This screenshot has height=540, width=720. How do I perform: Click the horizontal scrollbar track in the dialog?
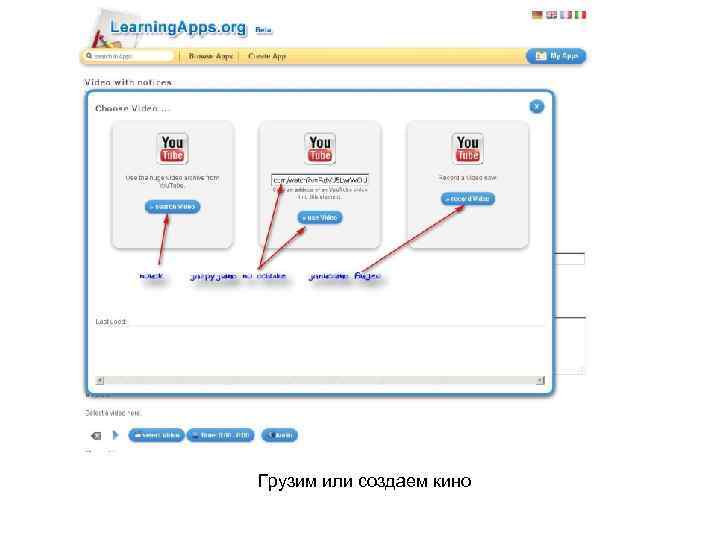click(320, 380)
